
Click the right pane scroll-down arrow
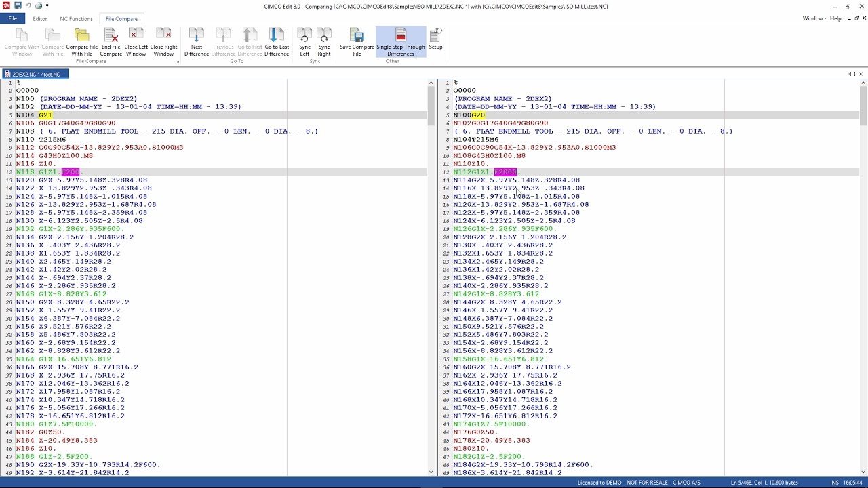(863, 472)
